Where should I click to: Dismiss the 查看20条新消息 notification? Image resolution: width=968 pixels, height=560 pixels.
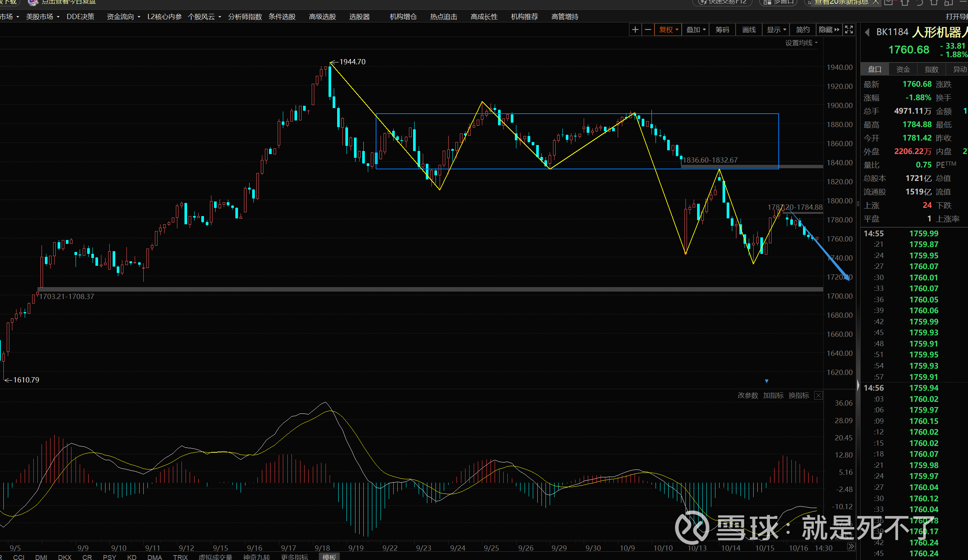coord(876,2)
